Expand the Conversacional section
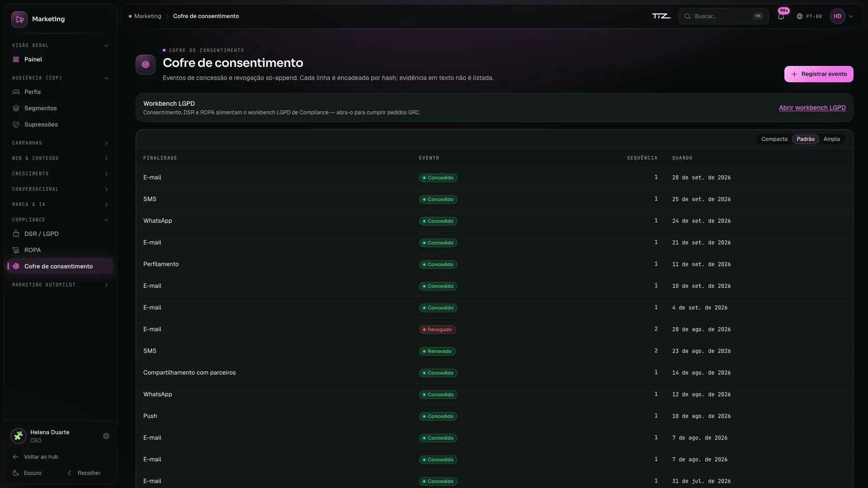This screenshot has width=868, height=488. coord(61,189)
